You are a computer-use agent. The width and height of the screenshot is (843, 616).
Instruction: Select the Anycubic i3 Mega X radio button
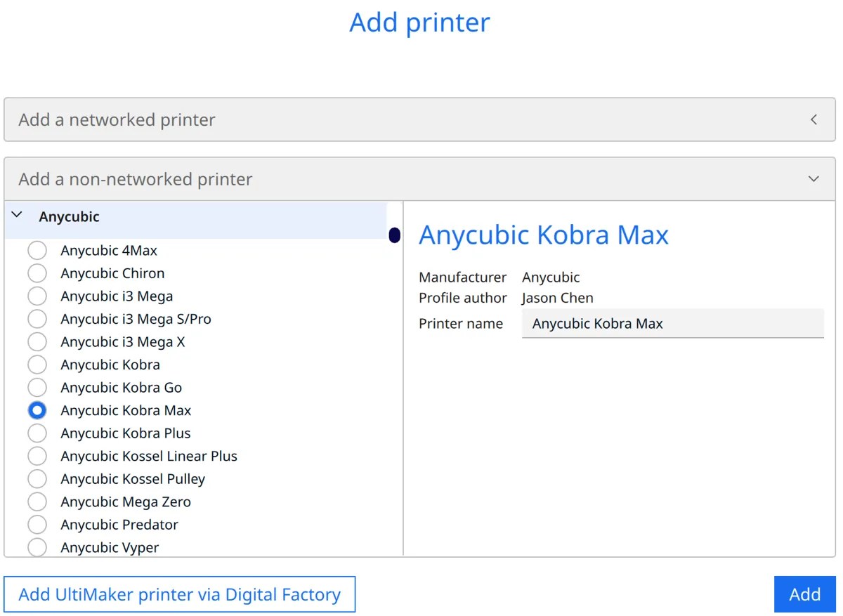37,341
